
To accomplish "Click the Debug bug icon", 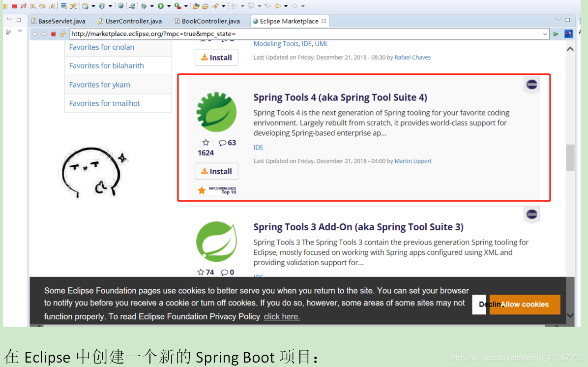I will coord(144,6).
